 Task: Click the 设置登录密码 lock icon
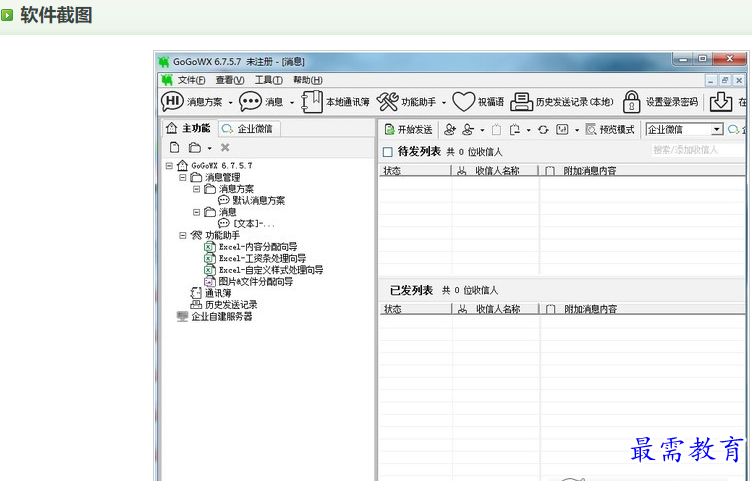click(x=631, y=102)
